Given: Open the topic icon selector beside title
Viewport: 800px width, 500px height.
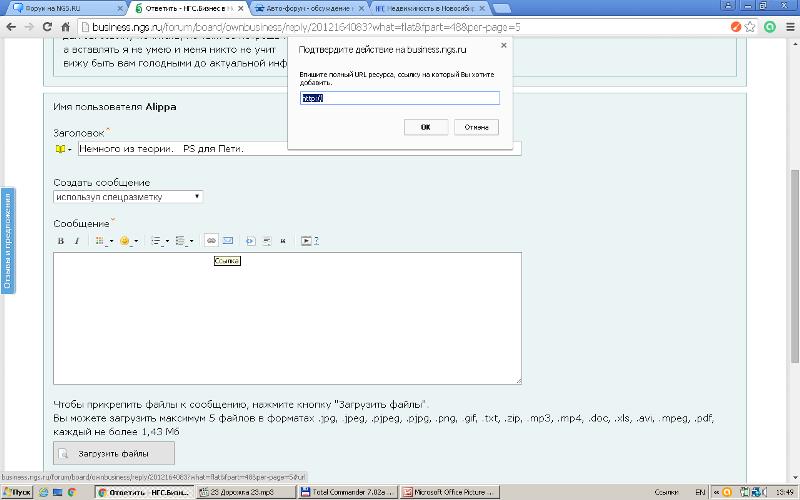Looking at the screenshot, I should coord(63,149).
